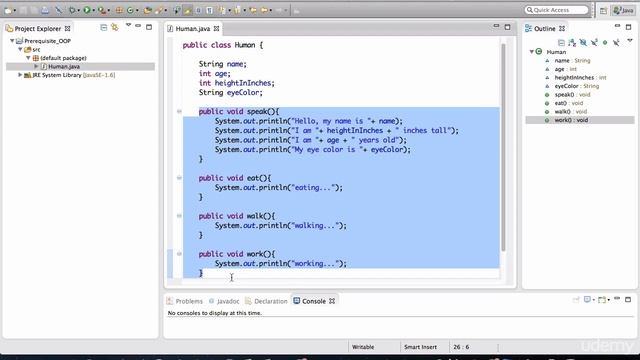Image resolution: width=640 pixels, height=360 pixels.
Task: Click the New Java Class icon
Action: pos(130,10)
